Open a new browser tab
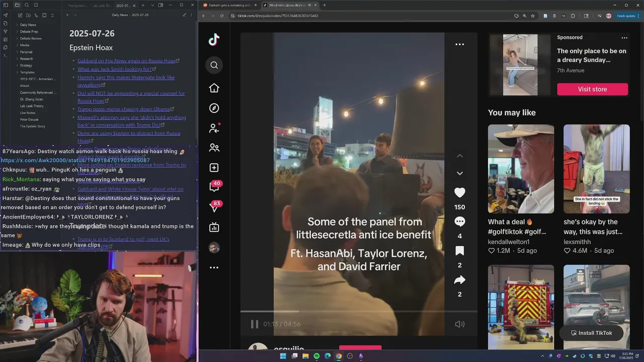This screenshot has width=644, height=362. pyautogui.click(x=325, y=5)
